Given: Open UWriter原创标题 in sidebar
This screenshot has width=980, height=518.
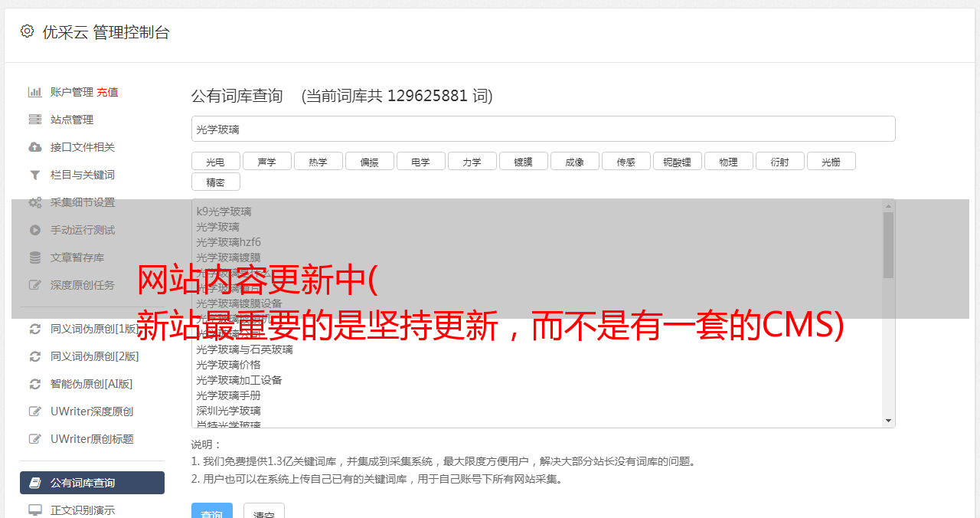Looking at the screenshot, I should (x=92, y=439).
